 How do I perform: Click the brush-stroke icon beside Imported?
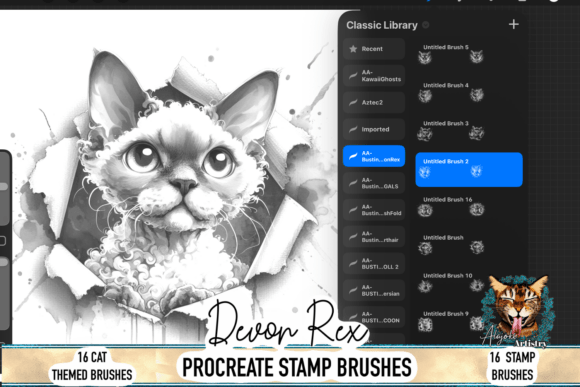pos(353,129)
